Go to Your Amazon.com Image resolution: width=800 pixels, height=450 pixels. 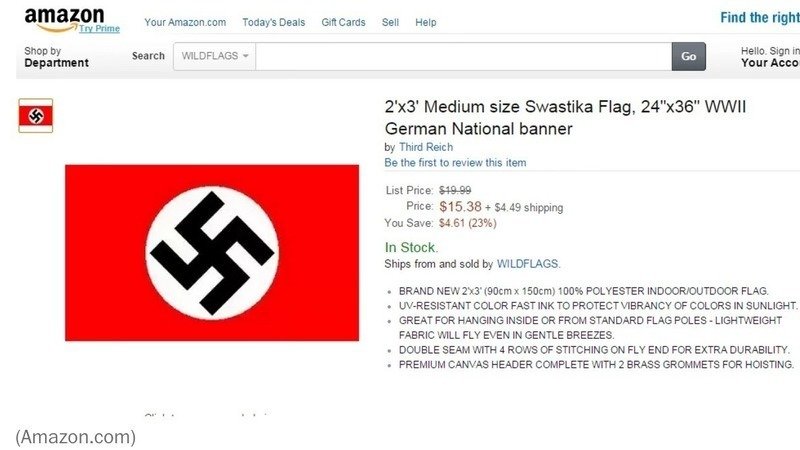(x=185, y=22)
